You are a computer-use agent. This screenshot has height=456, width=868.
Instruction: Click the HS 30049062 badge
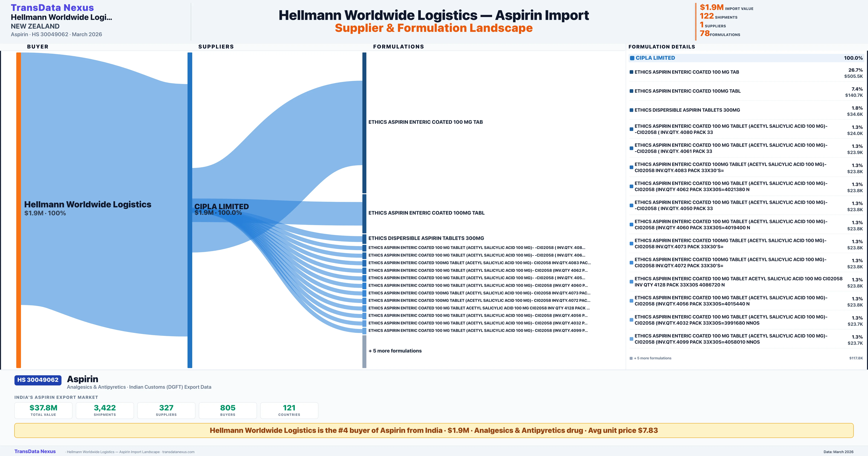coord(37,380)
